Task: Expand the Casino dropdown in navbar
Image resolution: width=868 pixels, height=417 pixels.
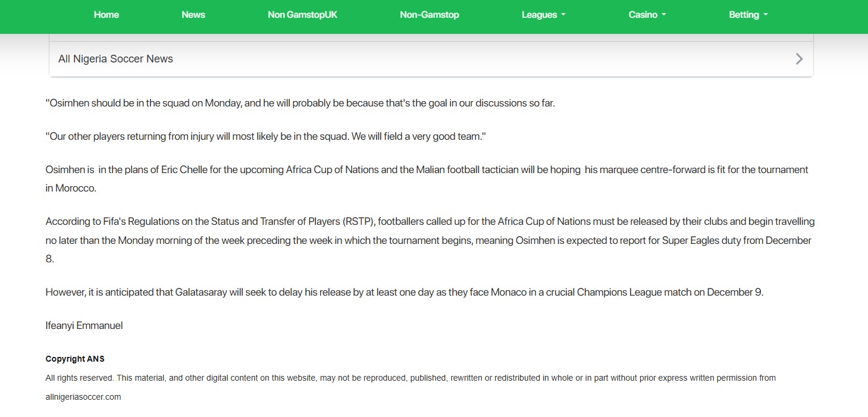Action: pos(647,15)
